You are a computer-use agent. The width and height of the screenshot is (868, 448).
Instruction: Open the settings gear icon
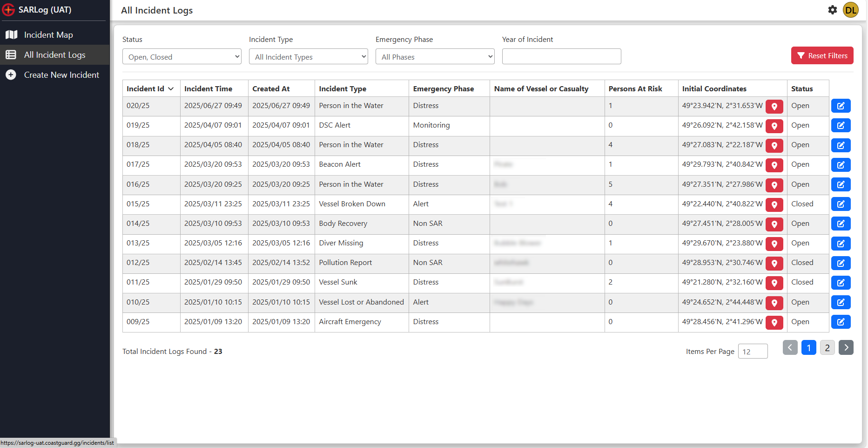click(832, 10)
